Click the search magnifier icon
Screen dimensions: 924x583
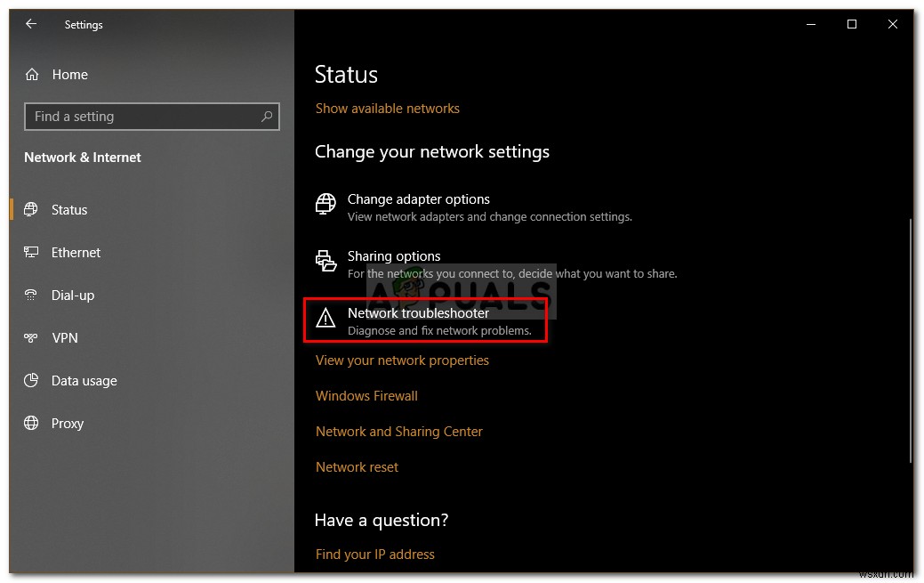click(267, 117)
